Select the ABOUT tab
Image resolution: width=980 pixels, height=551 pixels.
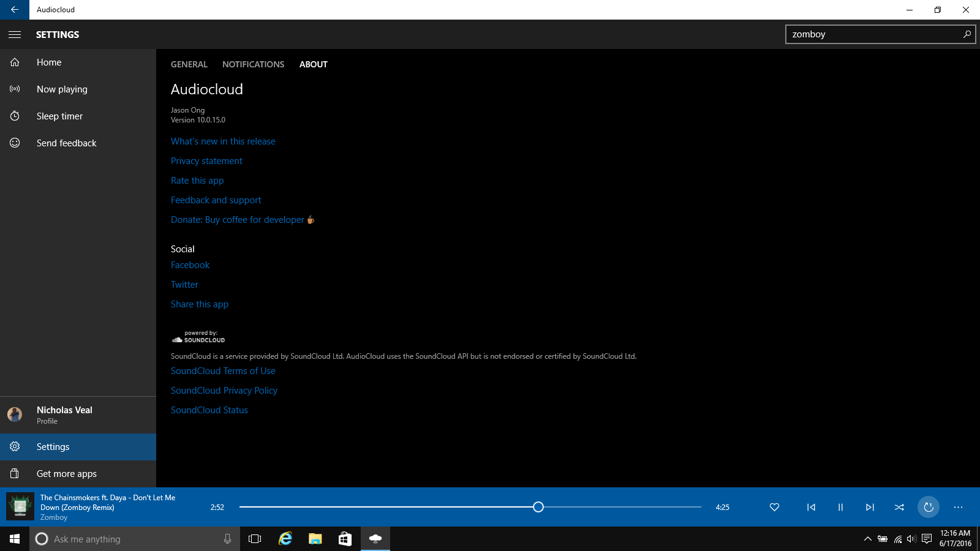[x=314, y=64]
